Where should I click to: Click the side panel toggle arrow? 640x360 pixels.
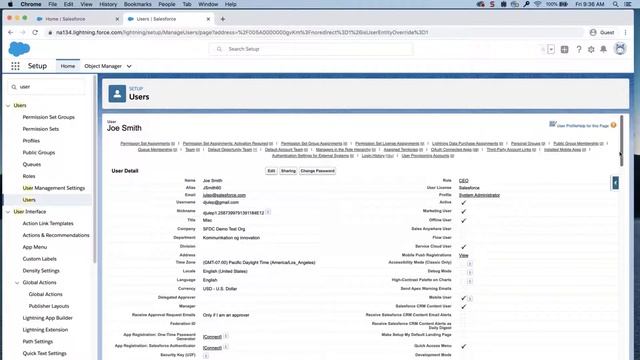(x=615, y=182)
